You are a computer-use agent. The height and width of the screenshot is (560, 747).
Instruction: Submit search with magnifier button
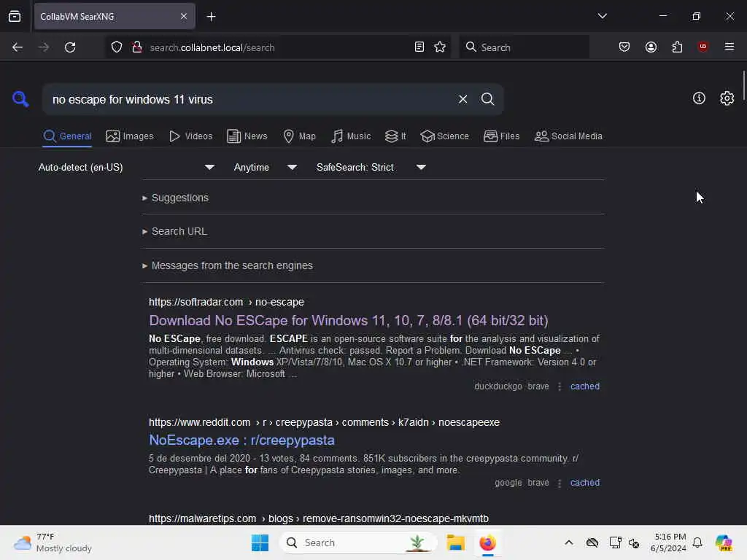click(487, 99)
